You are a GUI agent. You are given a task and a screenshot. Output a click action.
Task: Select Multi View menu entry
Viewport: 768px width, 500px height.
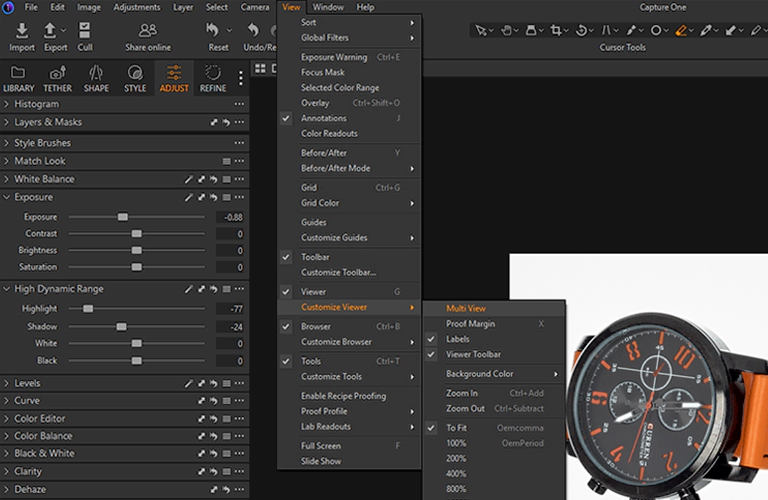[466, 309]
